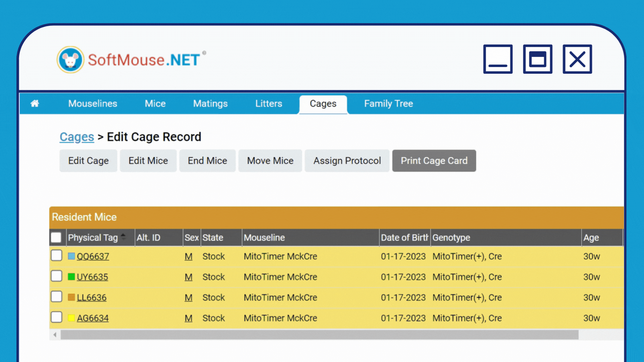This screenshot has height=362, width=644.
Task: Open the Family Tree tab
Action: click(388, 104)
